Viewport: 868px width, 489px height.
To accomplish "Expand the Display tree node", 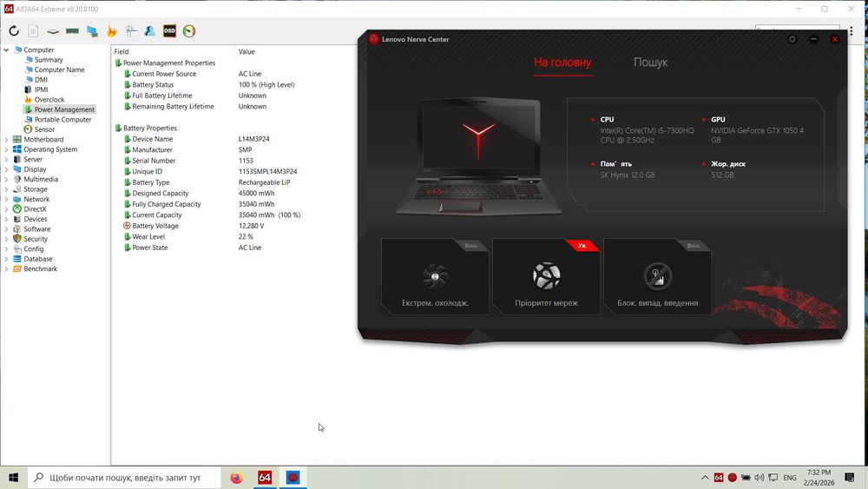I will pyautogui.click(x=6, y=169).
